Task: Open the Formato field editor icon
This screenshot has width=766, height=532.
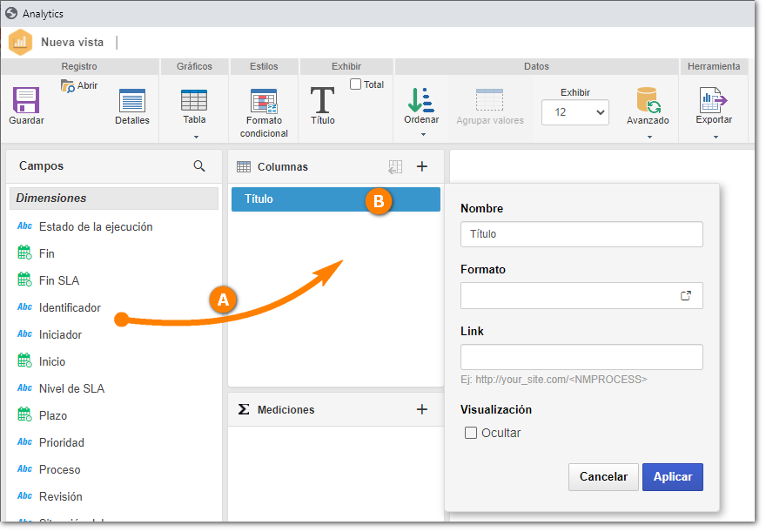Action: coord(686,295)
